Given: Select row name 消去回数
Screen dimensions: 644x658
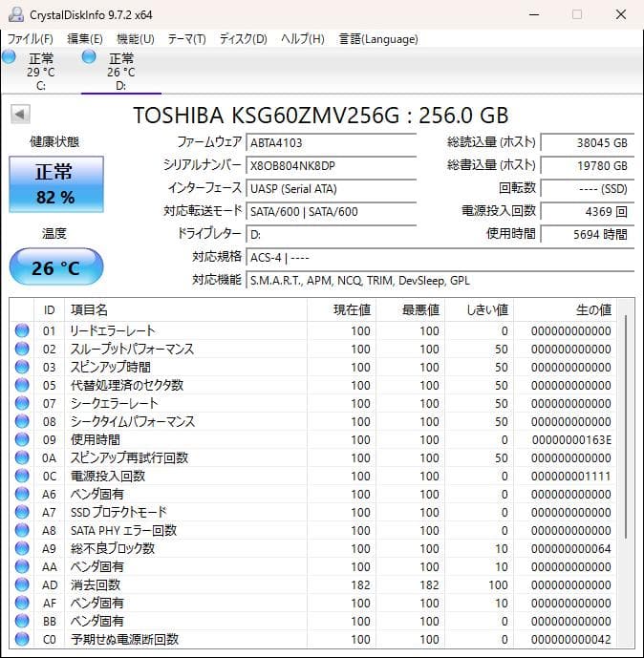Looking at the screenshot, I should coord(96,584).
